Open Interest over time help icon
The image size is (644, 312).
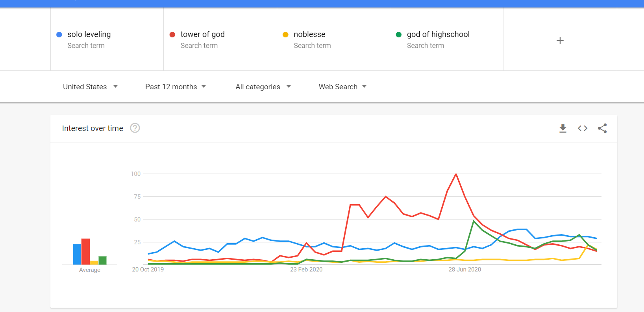[135, 128]
